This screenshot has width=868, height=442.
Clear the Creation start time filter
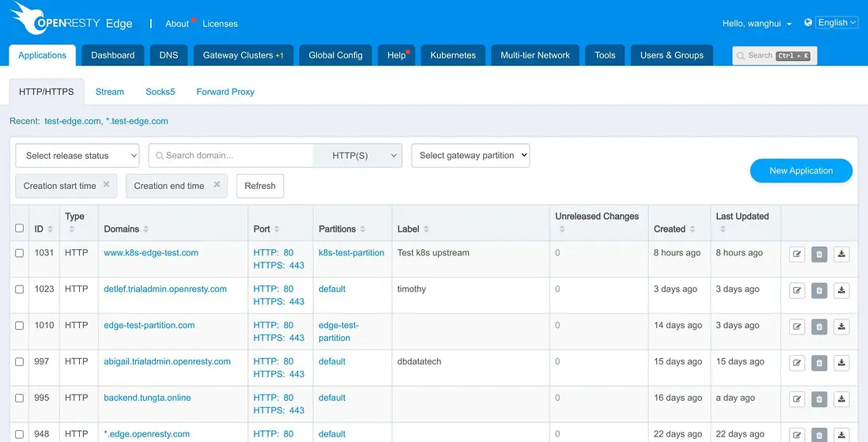106,185
